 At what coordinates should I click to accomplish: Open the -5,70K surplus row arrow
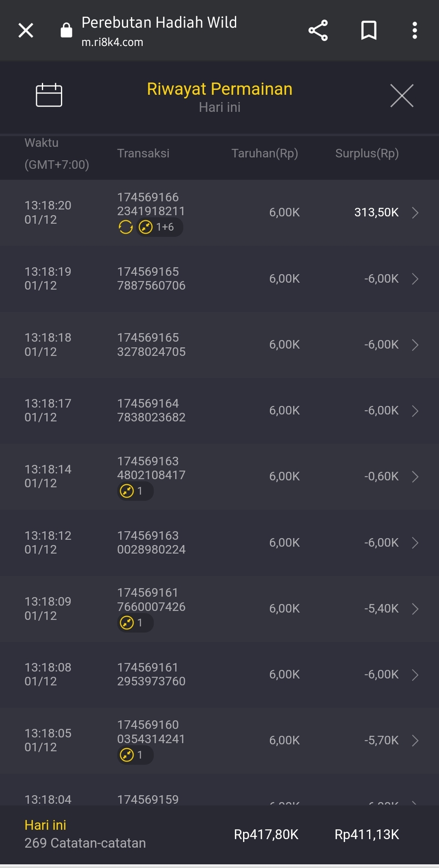point(415,741)
